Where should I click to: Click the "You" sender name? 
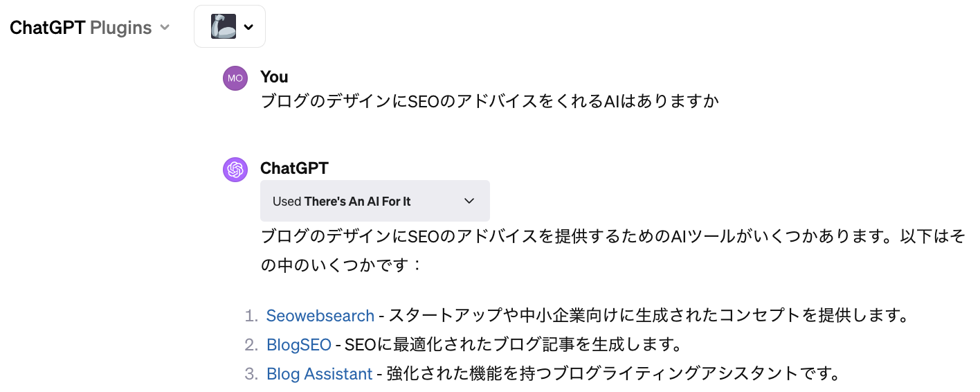[x=274, y=77]
